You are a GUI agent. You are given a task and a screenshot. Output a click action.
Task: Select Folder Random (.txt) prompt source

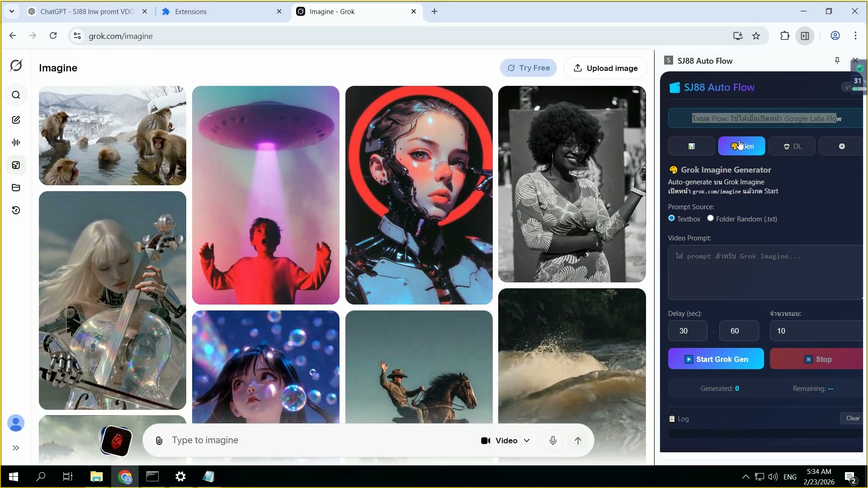(710, 218)
